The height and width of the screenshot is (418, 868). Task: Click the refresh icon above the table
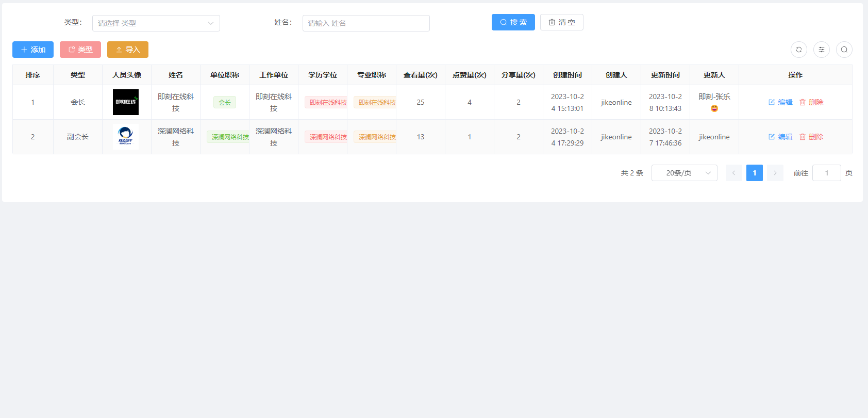[x=798, y=50]
